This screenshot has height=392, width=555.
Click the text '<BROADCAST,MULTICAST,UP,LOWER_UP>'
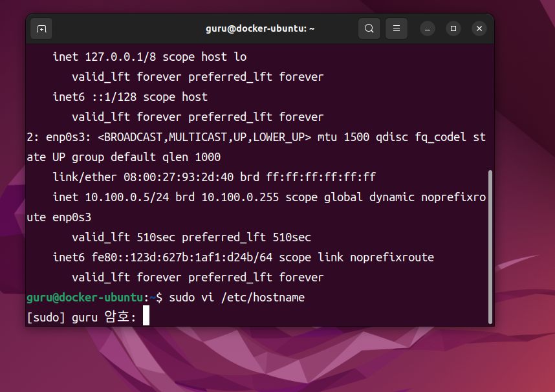[x=204, y=136]
